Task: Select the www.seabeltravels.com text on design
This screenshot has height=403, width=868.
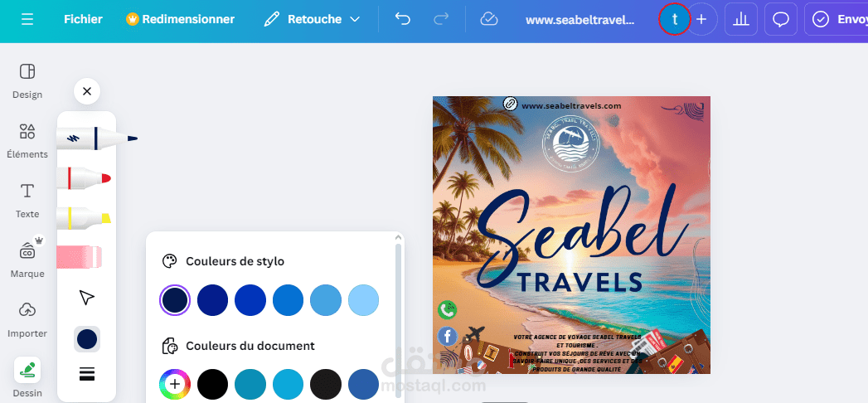Action: tap(571, 106)
